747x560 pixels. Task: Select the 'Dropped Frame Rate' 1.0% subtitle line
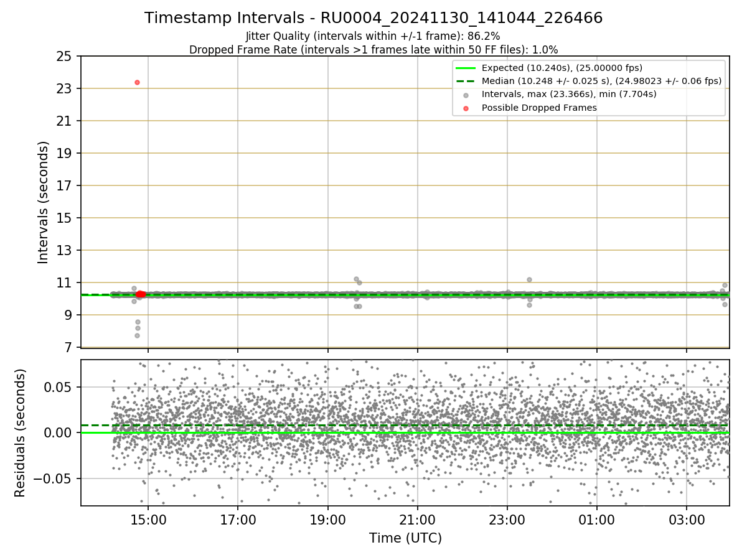click(x=374, y=49)
